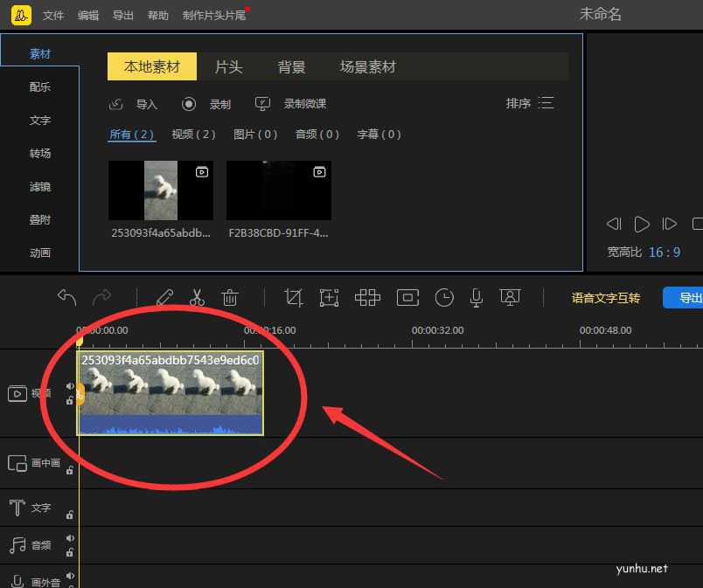Screen dimensions: 703x588
Task: Click the 语音文字互转 button
Action: point(607,297)
